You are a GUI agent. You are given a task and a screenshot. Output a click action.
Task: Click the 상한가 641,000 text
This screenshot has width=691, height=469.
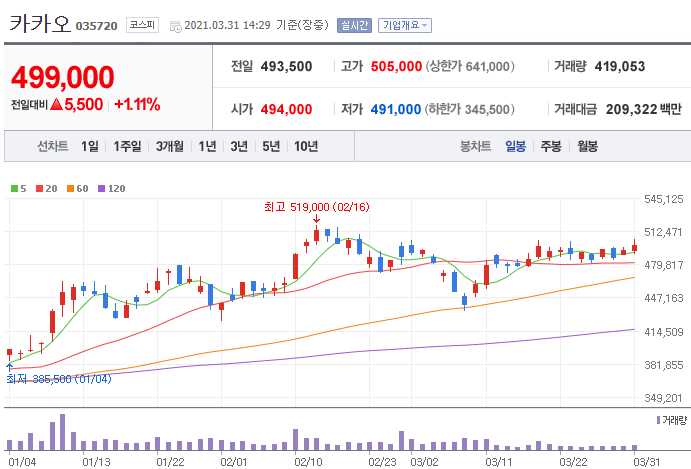[470, 67]
